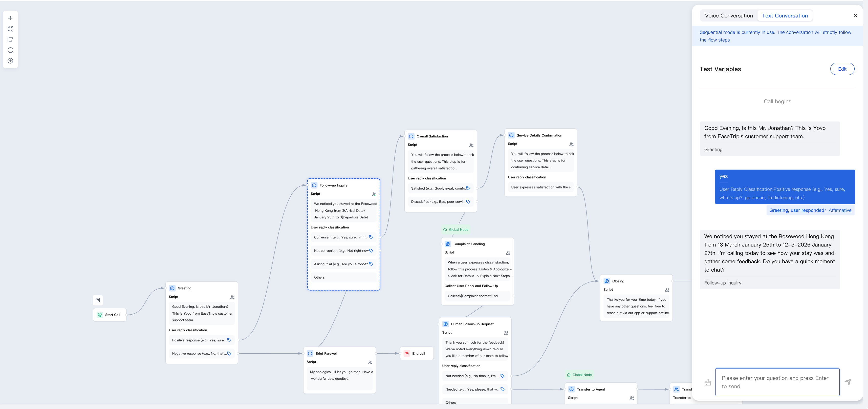Click the tag icon on the Dissatisfied row
The width and height of the screenshot is (868, 409).
pyautogui.click(x=468, y=202)
